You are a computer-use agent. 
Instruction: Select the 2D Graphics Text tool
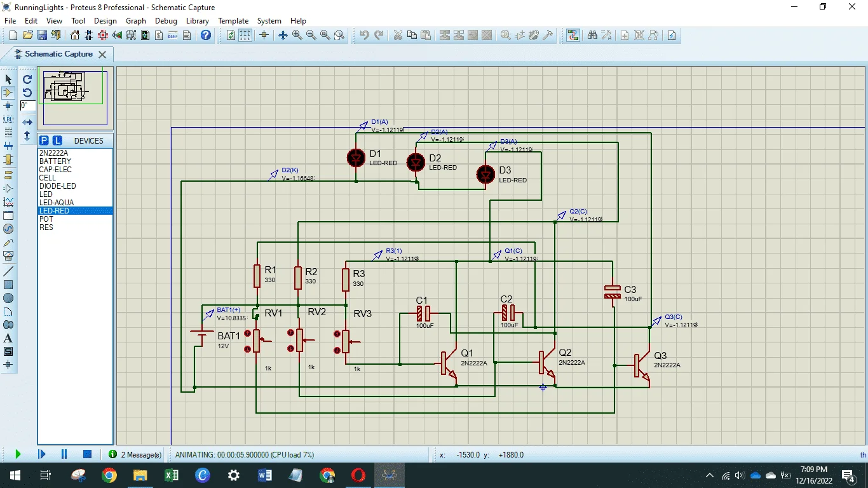(8, 338)
